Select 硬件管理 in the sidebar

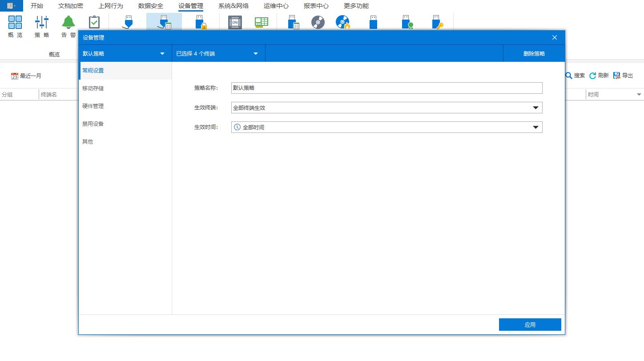(125, 106)
